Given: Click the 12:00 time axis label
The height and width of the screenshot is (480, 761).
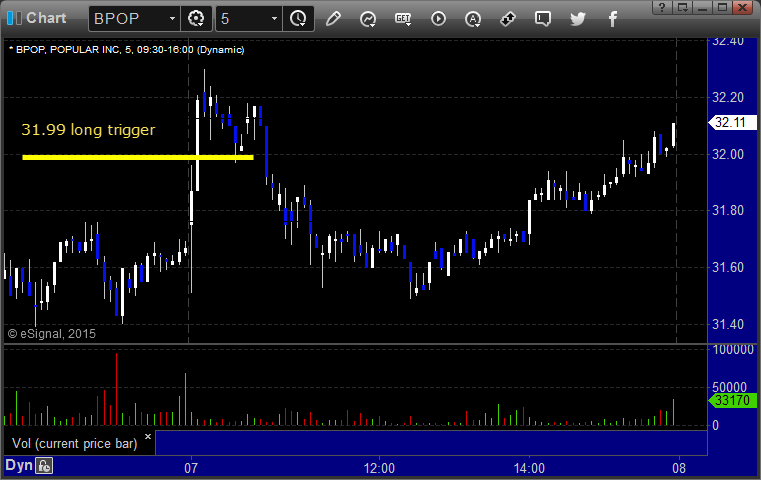Looking at the screenshot, I should point(379,468).
